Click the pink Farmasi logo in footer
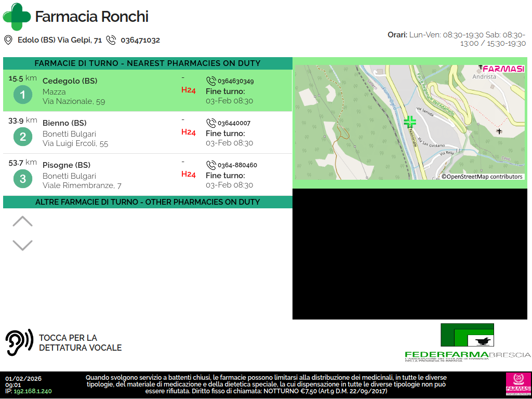This screenshot has width=532, height=399. tap(517, 383)
